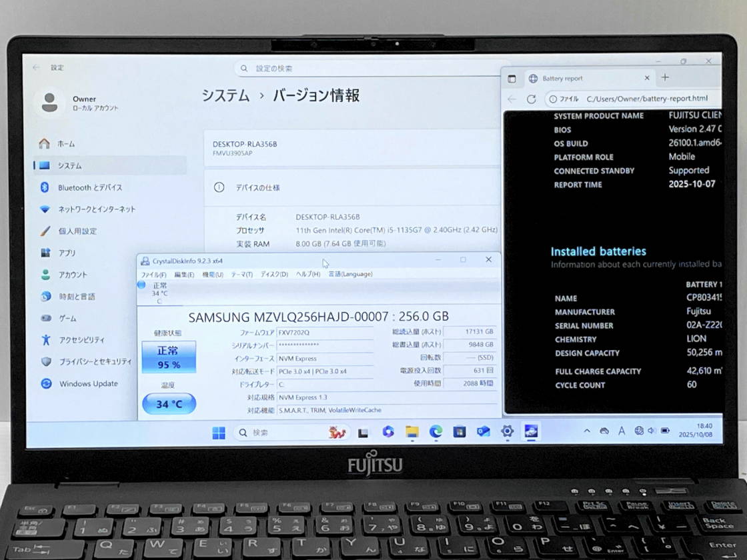Open the 機能(U) menu in CrystalDiskInfo

(x=213, y=275)
